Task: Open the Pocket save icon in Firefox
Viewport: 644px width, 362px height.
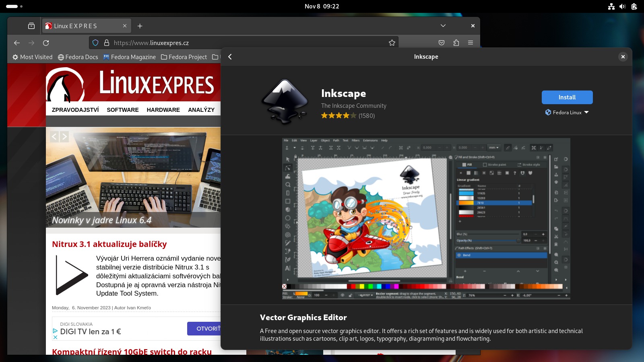Action: click(x=442, y=43)
